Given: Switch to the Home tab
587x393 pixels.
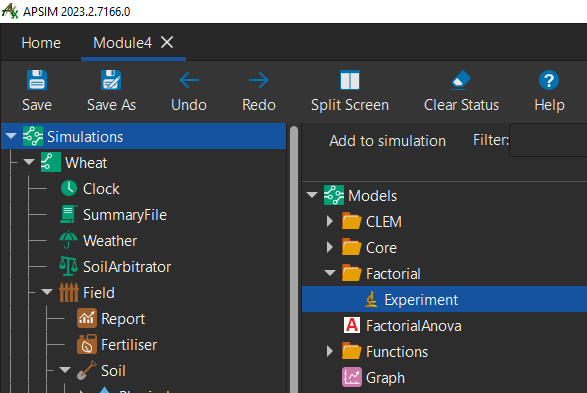Looking at the screenshot, I should point(41,43).
